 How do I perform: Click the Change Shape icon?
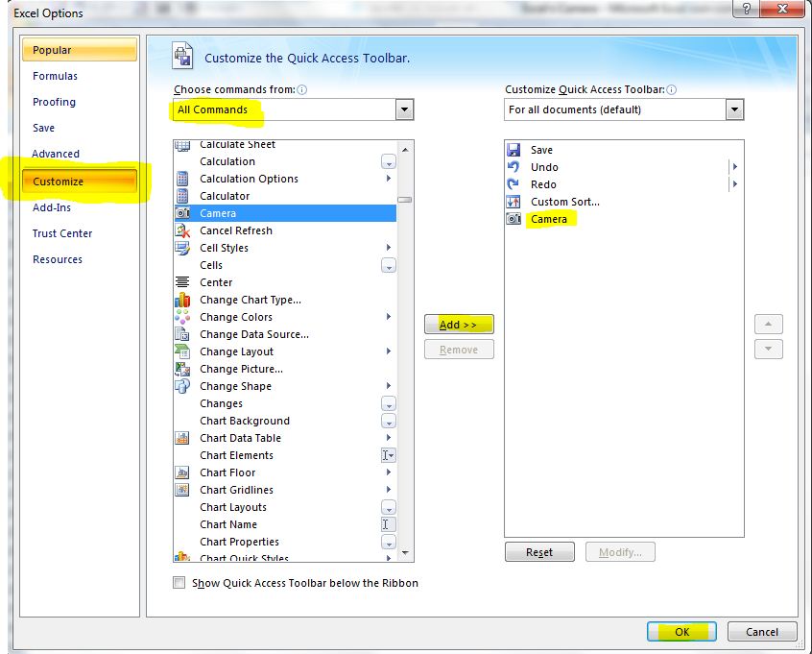coord(182,386)
